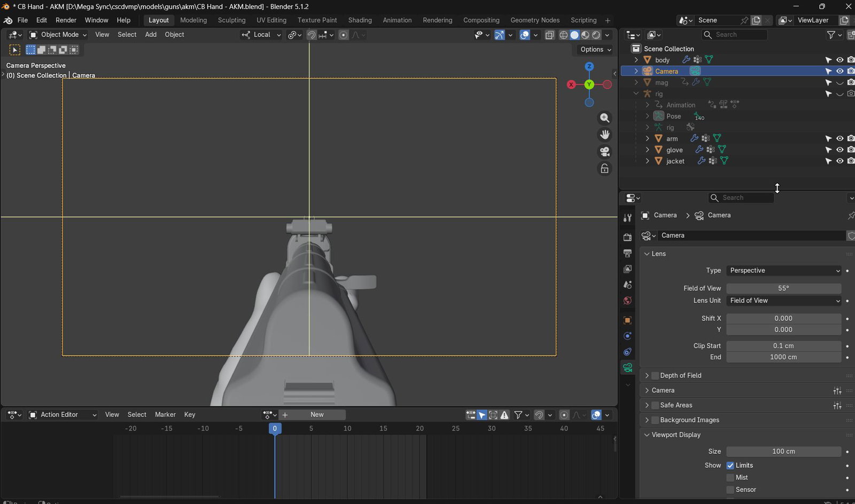The height and width of the screenshot is (504, 855).
Task: Click the New action button
Action: pyautogui.click(x=317, y=415)
